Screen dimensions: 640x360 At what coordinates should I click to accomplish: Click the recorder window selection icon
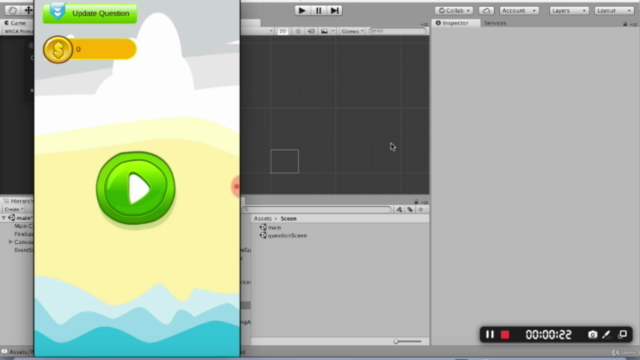pos(622,335)
